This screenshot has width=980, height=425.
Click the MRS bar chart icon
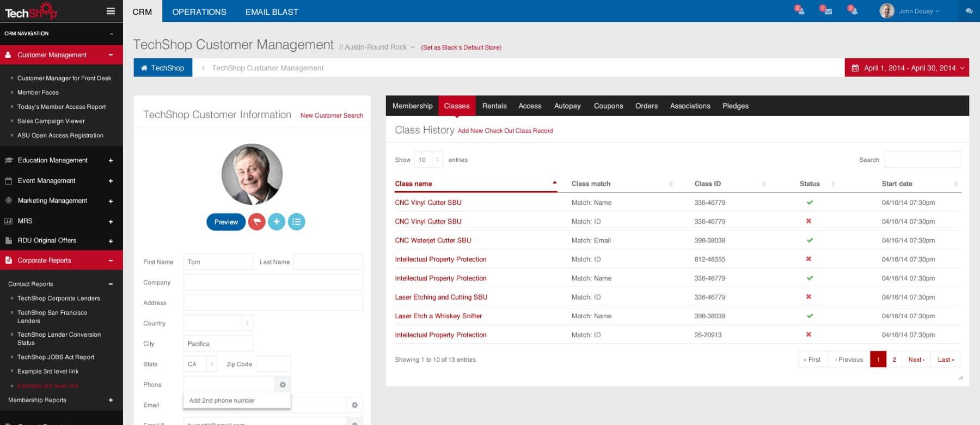pyautogui.click(x=9, y=221)
